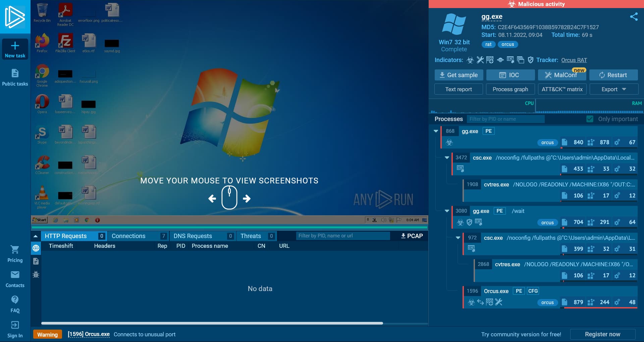Screen dimensions: 644x342
Task: Click the tools wrench indicator icon
Action: 480,60
